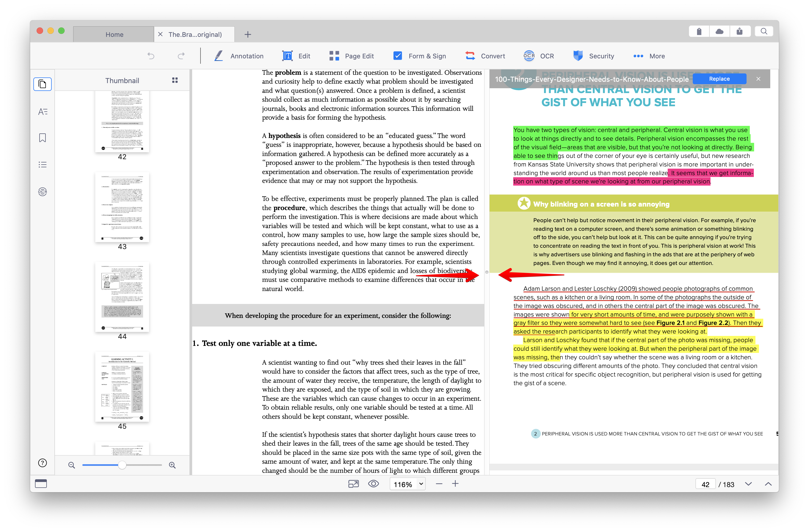Close the The.Bra...original) tab
The width and height of the screenshot is (809, 532).
[x=160, y=34]
